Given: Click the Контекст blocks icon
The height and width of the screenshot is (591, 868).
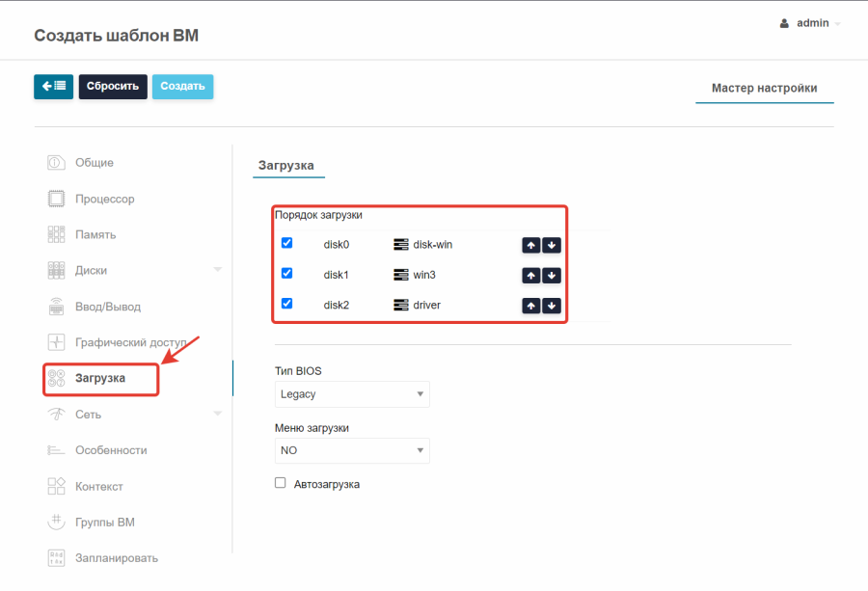Looking at the screenshot, I should (x=56, y=487).
